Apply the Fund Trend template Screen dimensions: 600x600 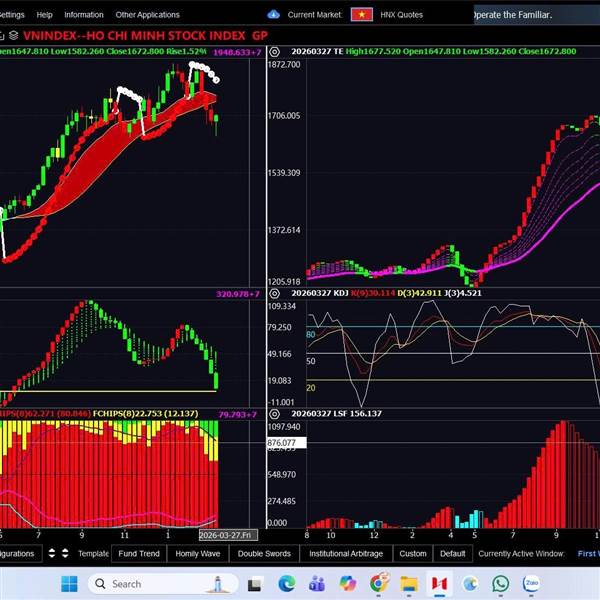click(138, 553)
